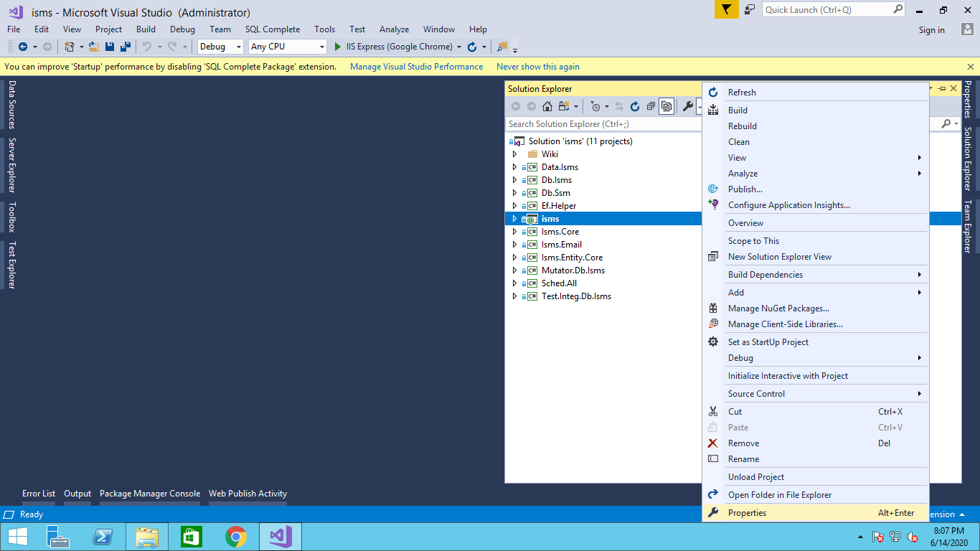Select Solution 'isms' root node
Viewport: 980px width, 551px height.
(580, 141)
